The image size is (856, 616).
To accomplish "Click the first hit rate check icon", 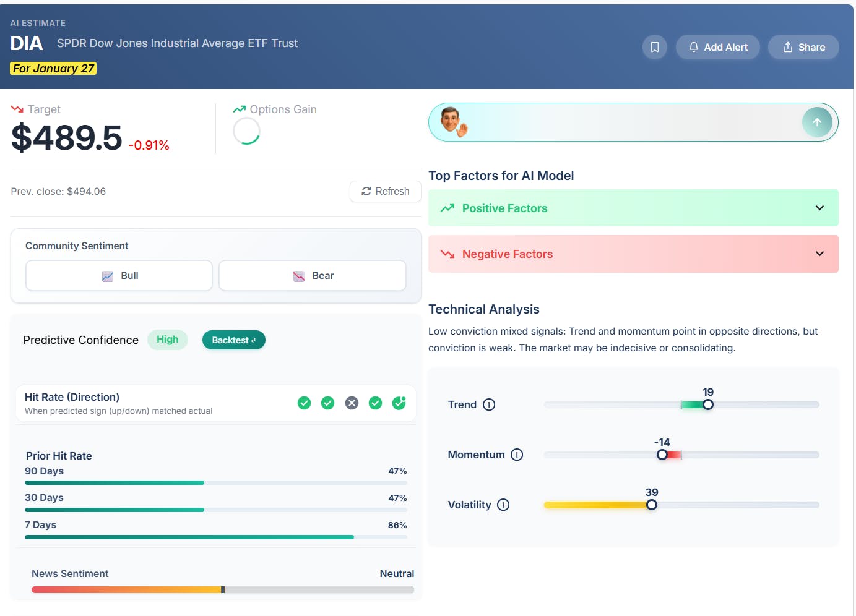I will pyautogui.click(x=304, y=403).
